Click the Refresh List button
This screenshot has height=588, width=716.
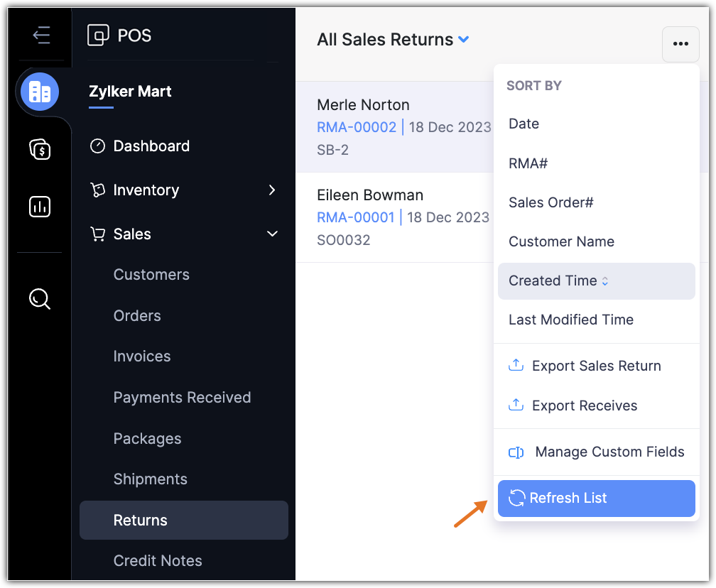click(596, 498)
